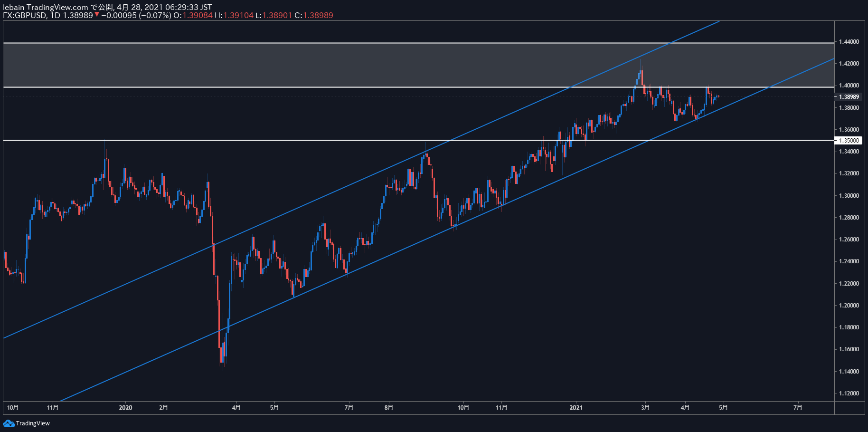Screen dimensions: 868x432
Task: Click the 1.34000 price axis label
Action: [x=849, y=152]
